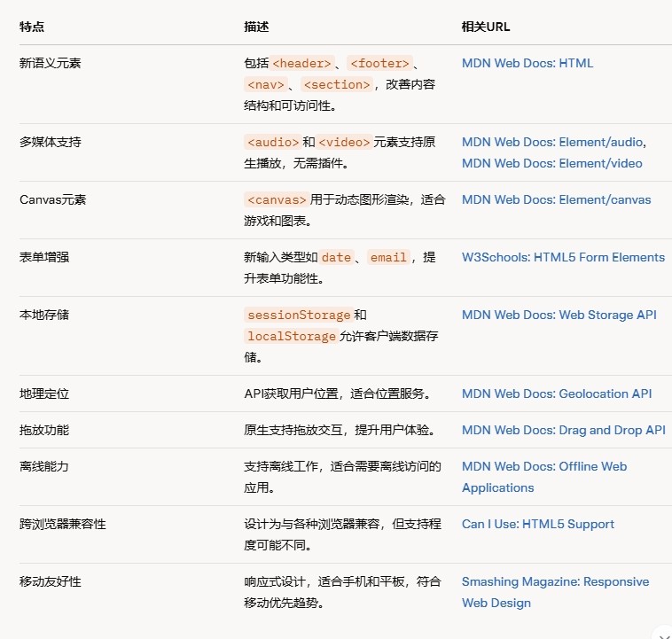
Task: Select the 拖放功能 cell
Action: [x=44, y=430]
